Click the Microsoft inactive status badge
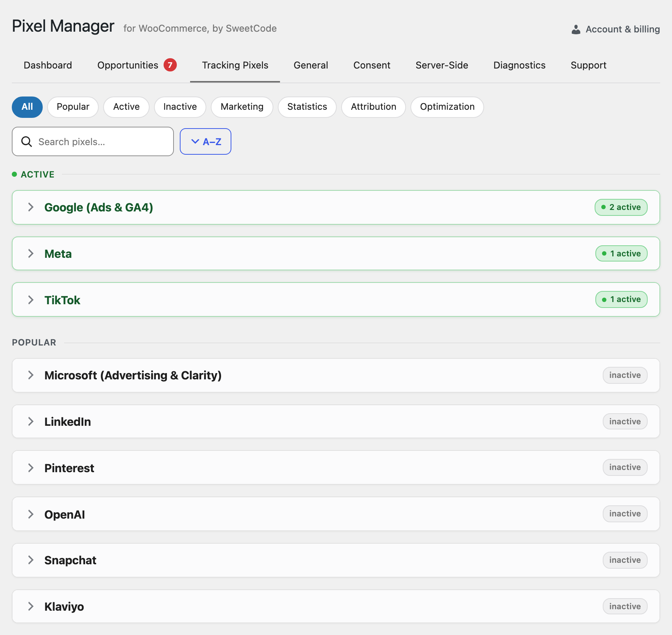Viewport: 672px width, 635px height. tap(625, 375)
